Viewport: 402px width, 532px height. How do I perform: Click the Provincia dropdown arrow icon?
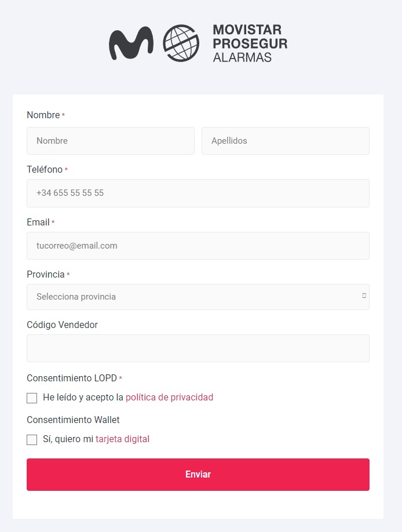coord(364,296)
